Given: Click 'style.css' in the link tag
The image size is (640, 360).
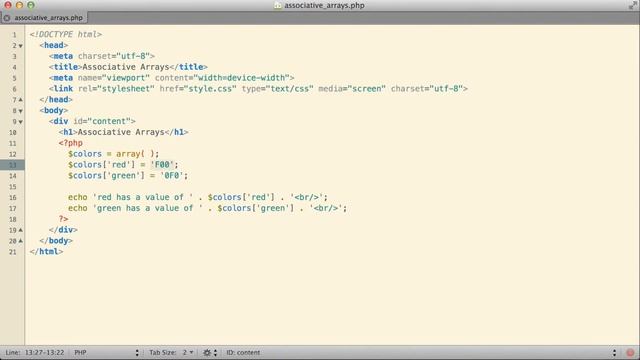Looking at the screenshot, I should [211, 89].
